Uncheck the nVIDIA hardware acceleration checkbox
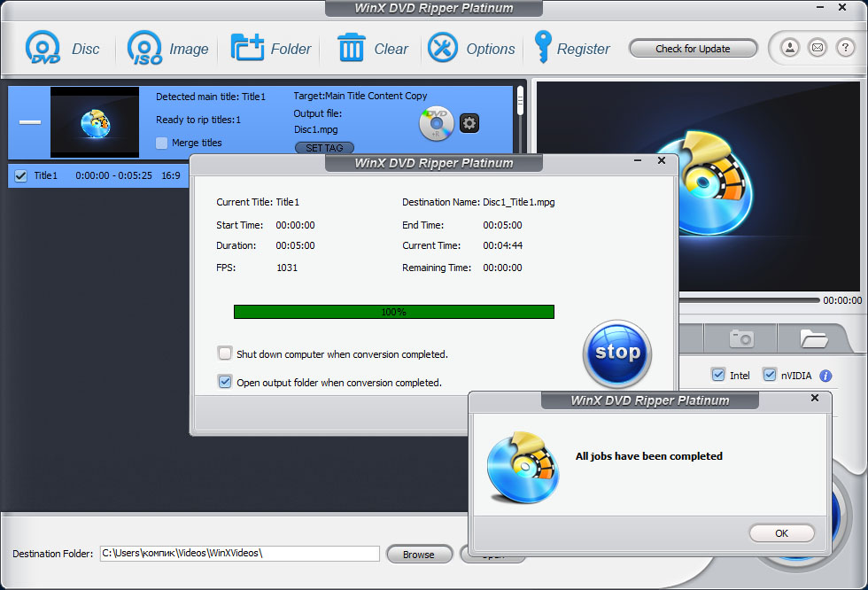868x590 pixels. click(x=770, y=375)
